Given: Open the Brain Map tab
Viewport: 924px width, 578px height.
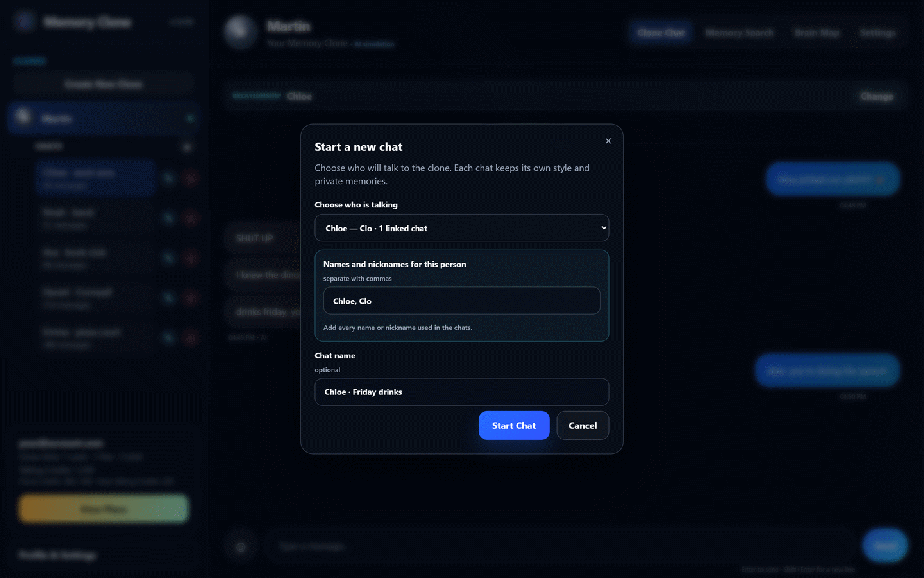Looking at the screenshot, I should pos(817,33).
